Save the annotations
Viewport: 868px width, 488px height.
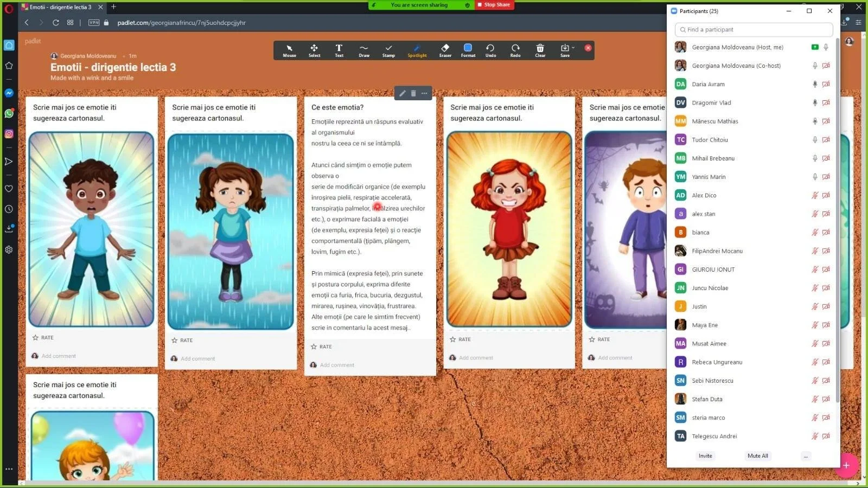[x=565, y=50]
